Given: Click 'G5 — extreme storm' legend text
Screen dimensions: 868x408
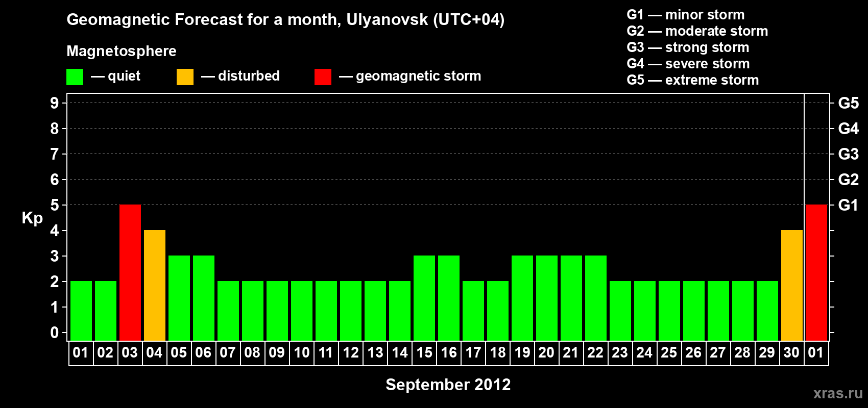Looking at the screenshot, I should pyautogui.click(x=693, y=80).
